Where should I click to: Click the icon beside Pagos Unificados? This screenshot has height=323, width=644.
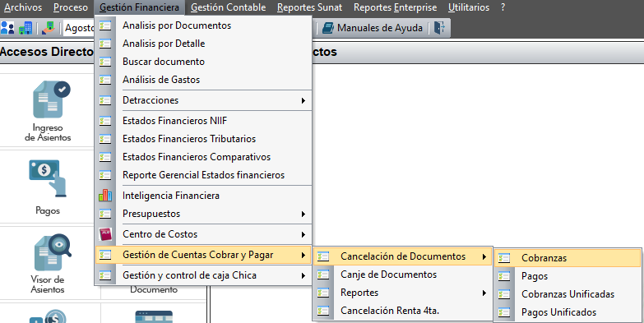click(x=504, y=312)
